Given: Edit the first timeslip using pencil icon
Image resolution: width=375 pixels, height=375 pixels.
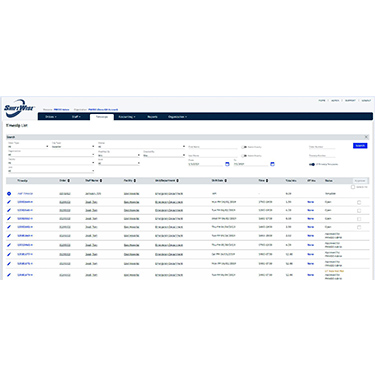Looking at the screenshot, I should [9, 202].
